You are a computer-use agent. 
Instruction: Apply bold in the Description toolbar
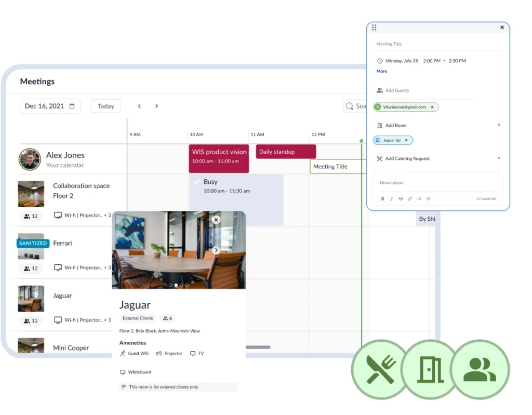(382, 198)
